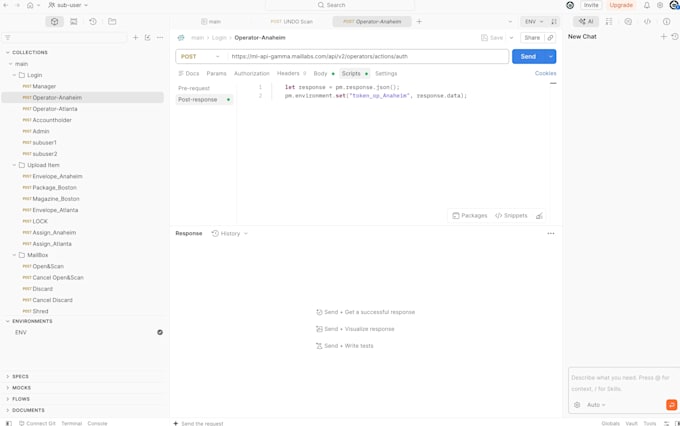Collapse the MailBox folder
Screen dimensions: 680x426
click(x=14, y=255)
